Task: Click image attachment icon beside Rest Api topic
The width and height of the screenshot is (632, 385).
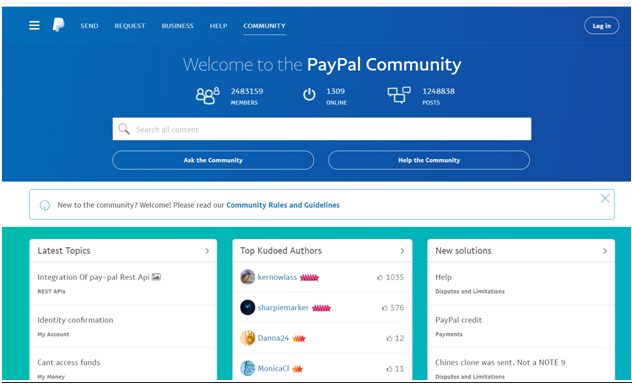Action: click(156, 277)
